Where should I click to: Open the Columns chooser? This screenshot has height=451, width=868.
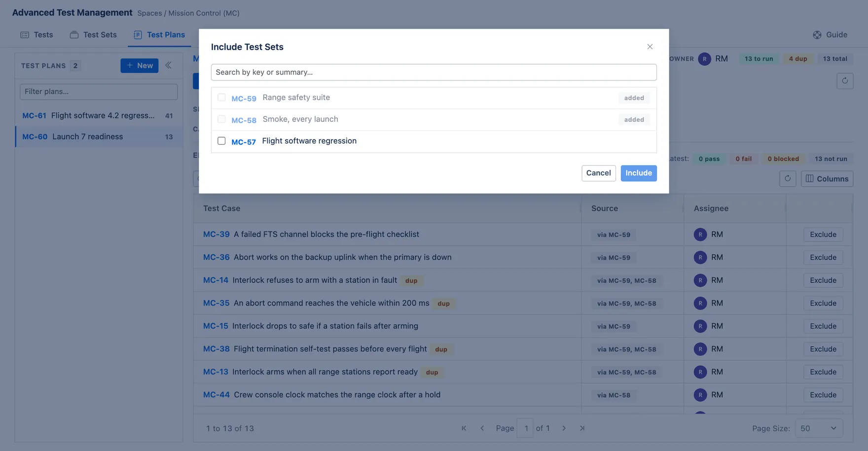[x=827, y=179]
